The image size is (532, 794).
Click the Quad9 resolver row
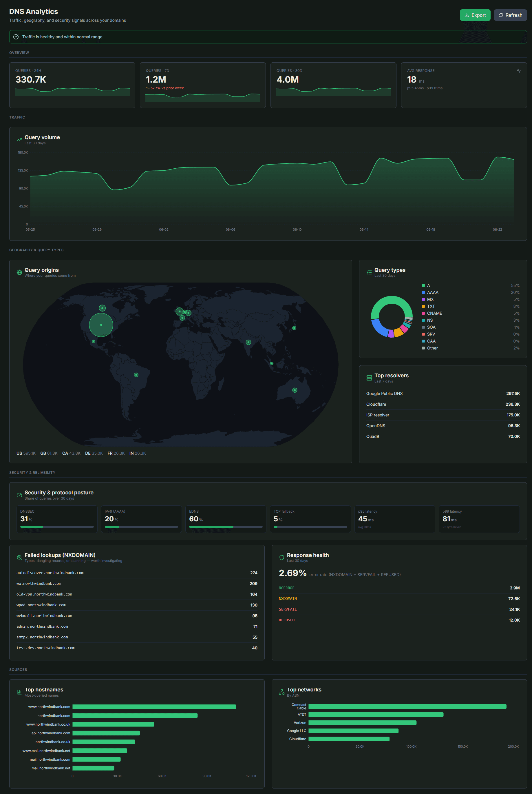pyautogui.click(x=443, y=436)
